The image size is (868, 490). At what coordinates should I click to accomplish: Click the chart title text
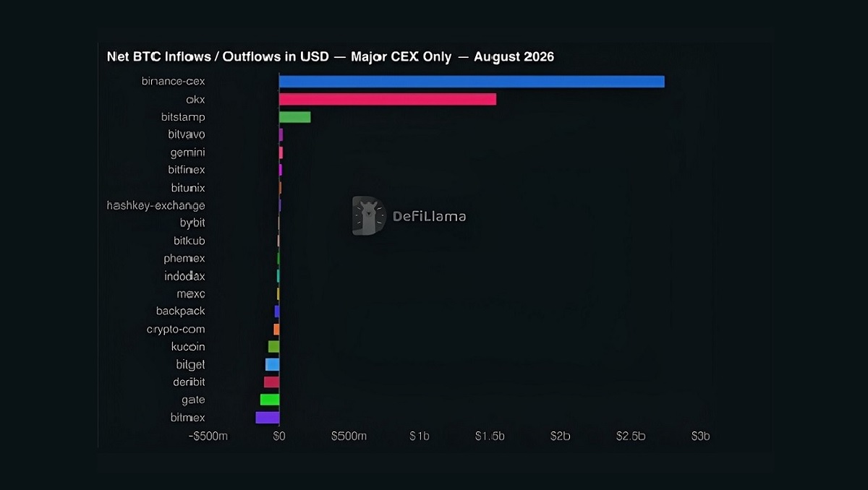(x=331, y=56)
